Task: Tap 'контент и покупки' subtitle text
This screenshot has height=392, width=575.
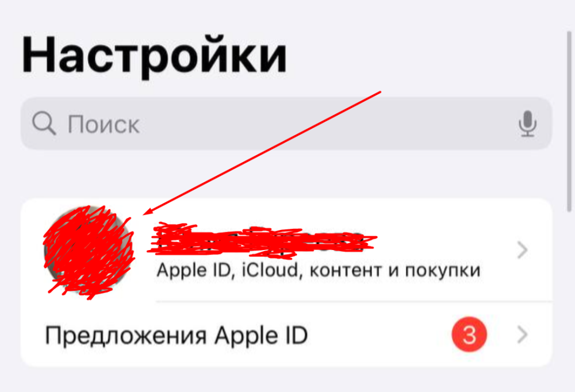Action: click(x=395, y=271)
